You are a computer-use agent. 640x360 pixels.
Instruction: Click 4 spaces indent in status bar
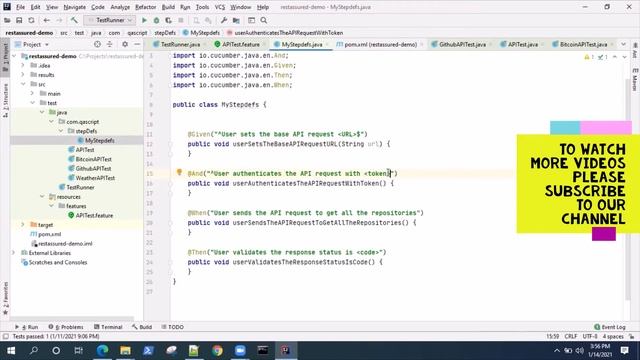pyautogui.click(x=613, y=336)
